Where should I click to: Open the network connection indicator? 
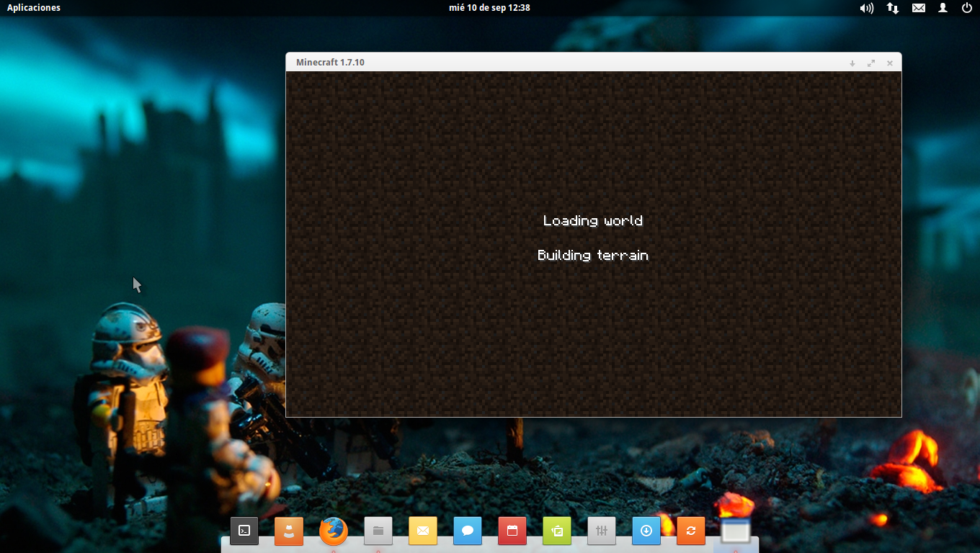click(893, 8)
